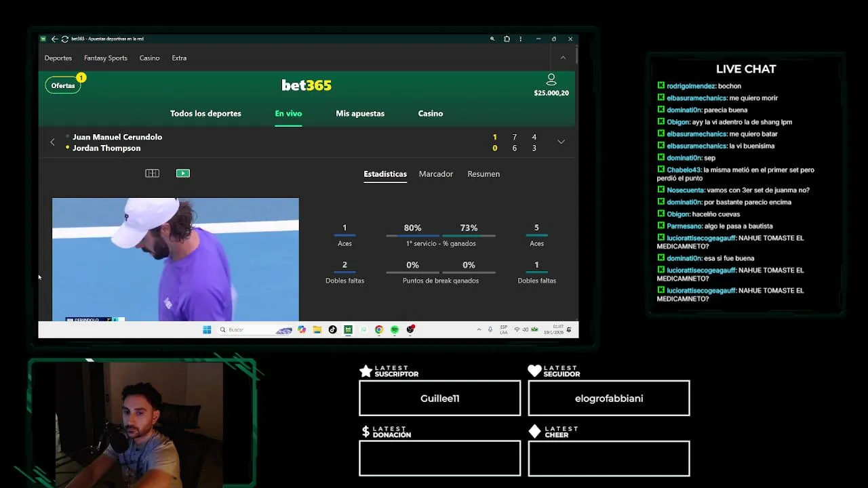
Task: Click the ESP LAA language indicator
Action: tap(504, 330)
